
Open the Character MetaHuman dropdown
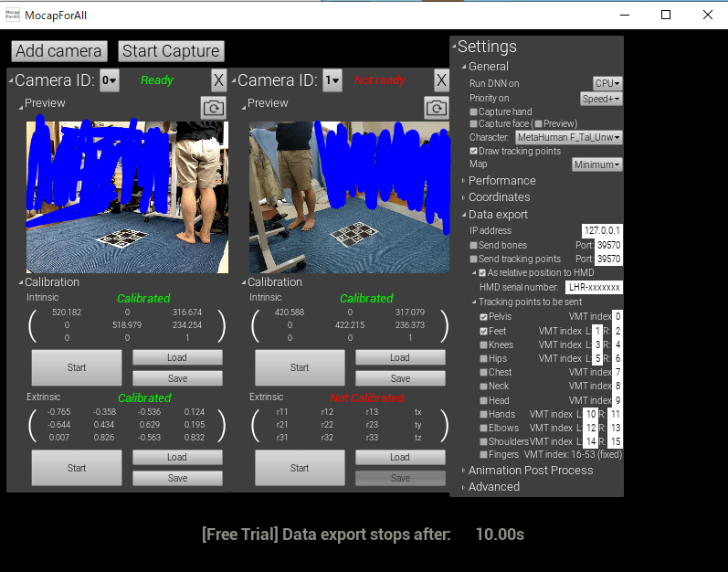569,137
